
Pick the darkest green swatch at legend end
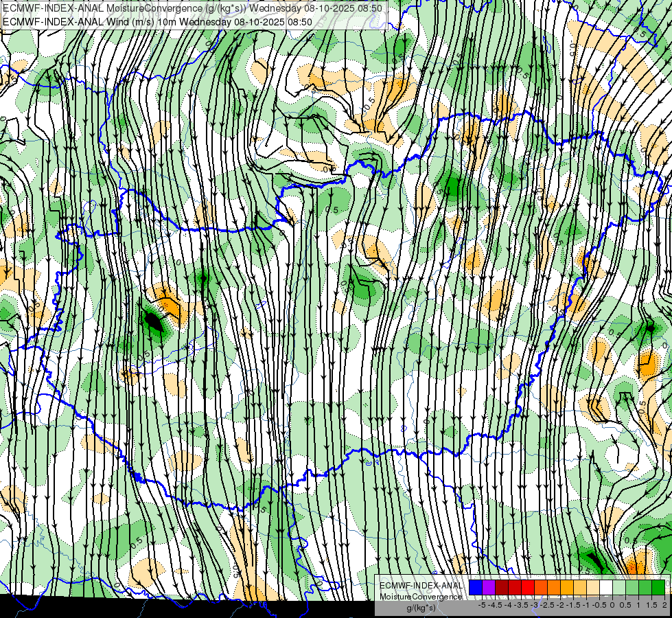(x=658, y=588)
